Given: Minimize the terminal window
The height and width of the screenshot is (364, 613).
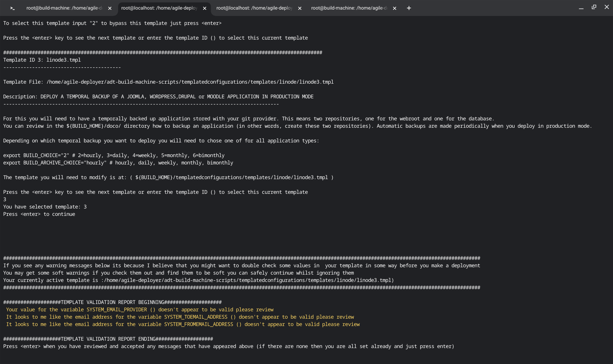Looking at the screenshot, I should click(581, 8).
